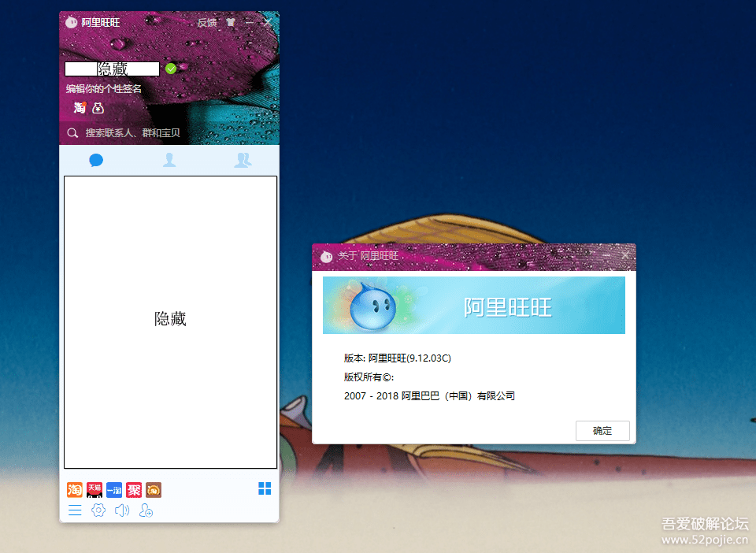Image resolution: width=756 pixels, height=553 pixels.
Task: Open the red 聚 Juhuasuan app icon
Action: (134, 490)
